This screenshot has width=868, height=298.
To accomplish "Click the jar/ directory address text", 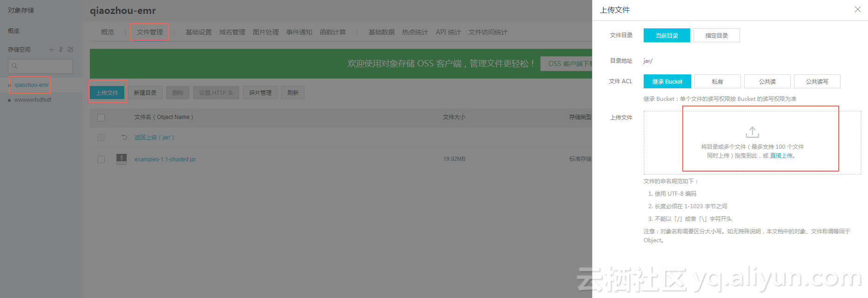I will [x=648, y=61].
